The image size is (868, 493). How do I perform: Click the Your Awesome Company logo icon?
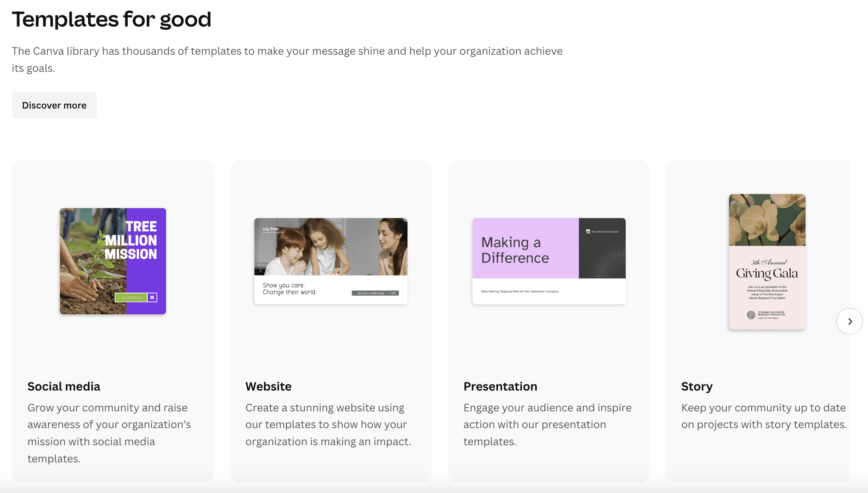click(x=588, y=231)
